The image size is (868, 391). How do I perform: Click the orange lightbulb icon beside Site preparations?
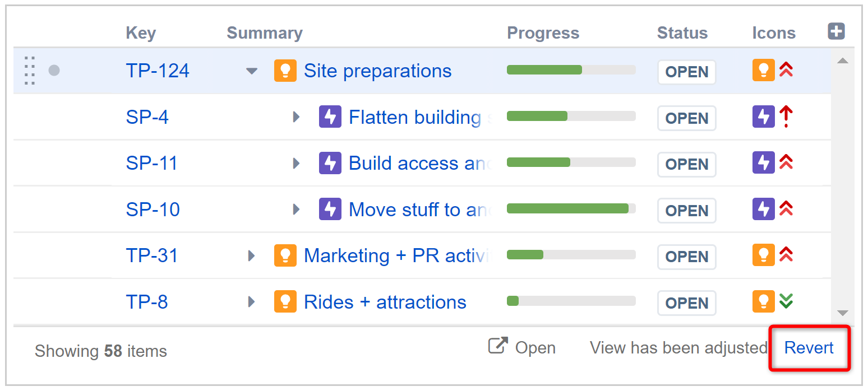coord(285,71)
